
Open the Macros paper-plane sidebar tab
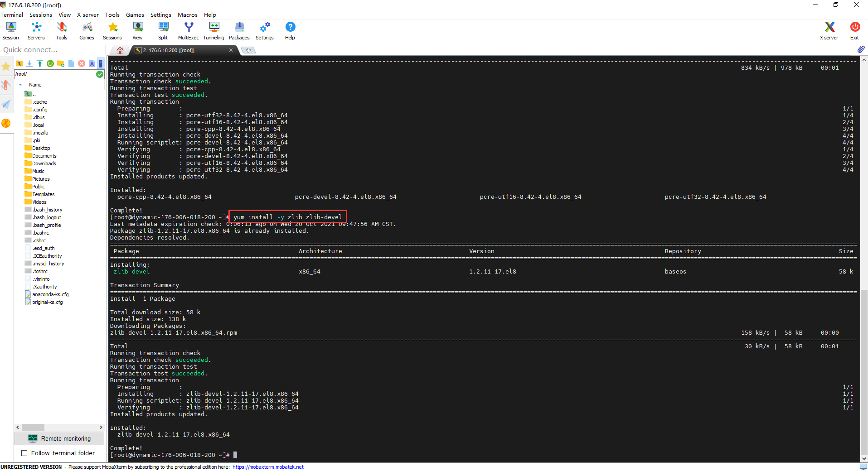[x=6, y=104]
